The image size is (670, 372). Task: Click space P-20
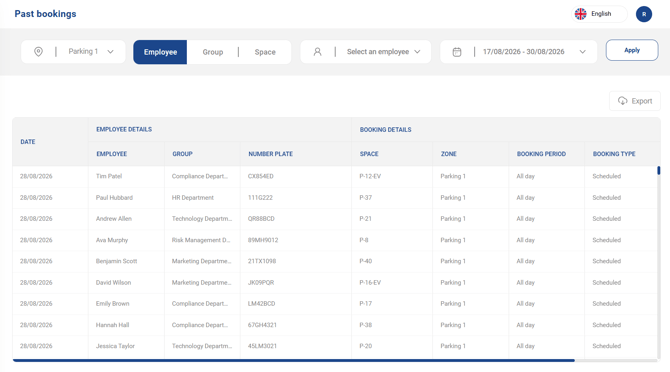tap(366, 346)
